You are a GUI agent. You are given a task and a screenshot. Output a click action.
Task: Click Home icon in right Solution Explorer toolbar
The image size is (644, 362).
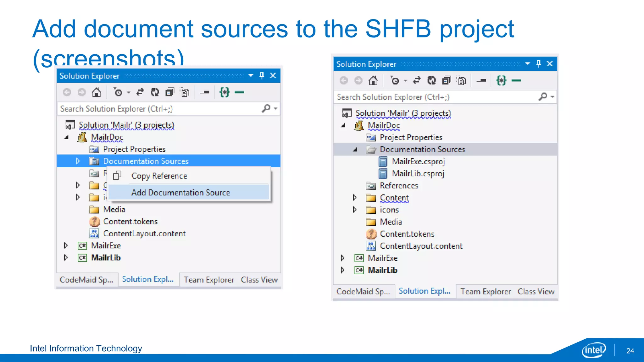pos(373,80)
